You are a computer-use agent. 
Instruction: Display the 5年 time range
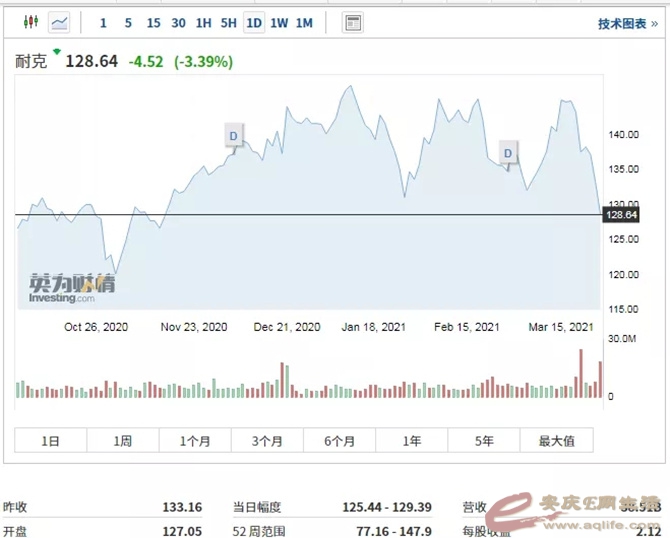(483, 440)
